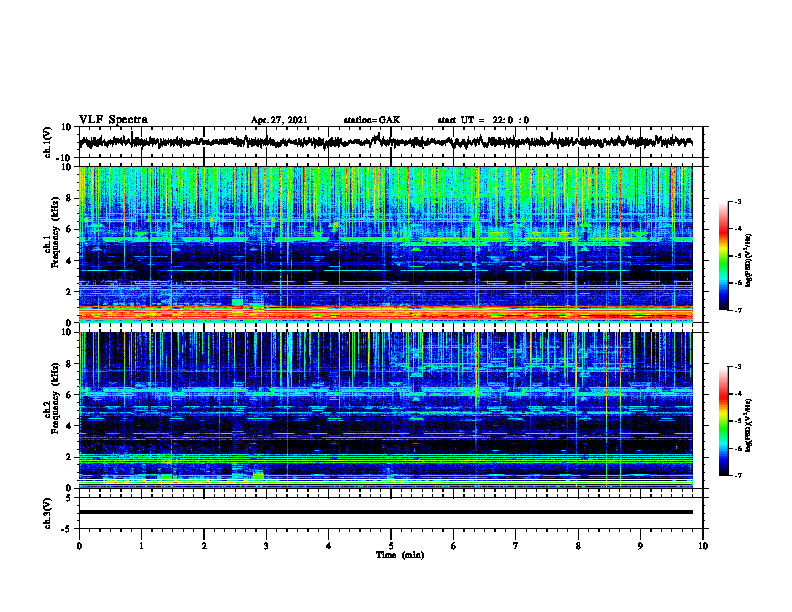The height and width of the screenshot is (612, 792).
Task: Click time axis tick label "7"
Action: 516,546
